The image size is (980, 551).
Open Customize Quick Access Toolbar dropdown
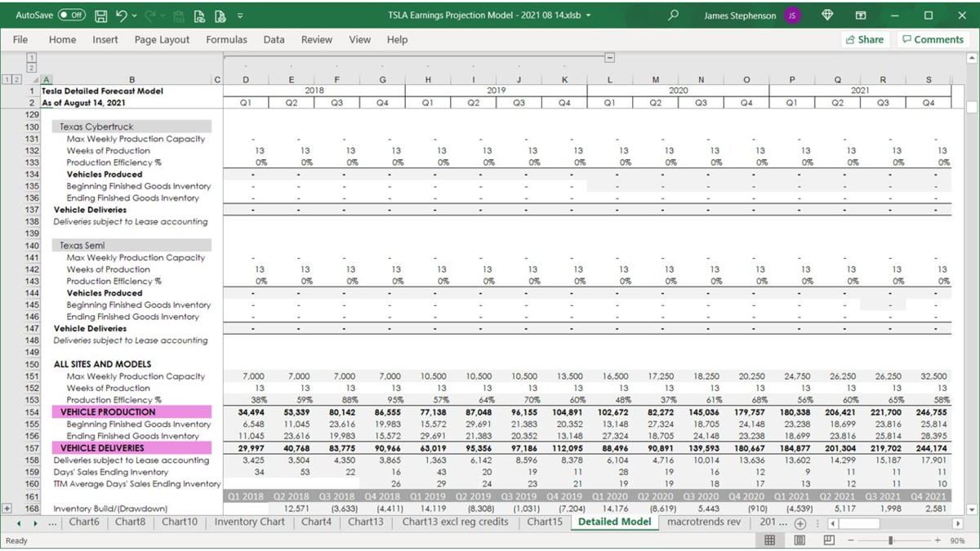coord(240,16)
